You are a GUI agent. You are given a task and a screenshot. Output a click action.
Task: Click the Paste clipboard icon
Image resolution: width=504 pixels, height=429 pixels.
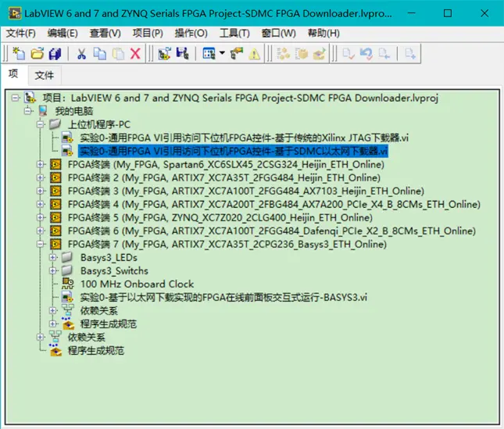click(x=118, y=53)
